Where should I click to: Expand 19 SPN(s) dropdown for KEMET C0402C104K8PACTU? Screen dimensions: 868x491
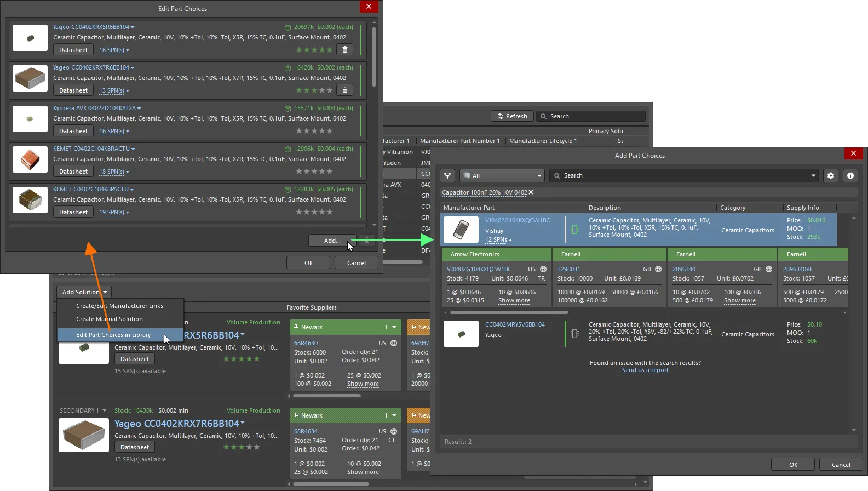pos(114,212)
